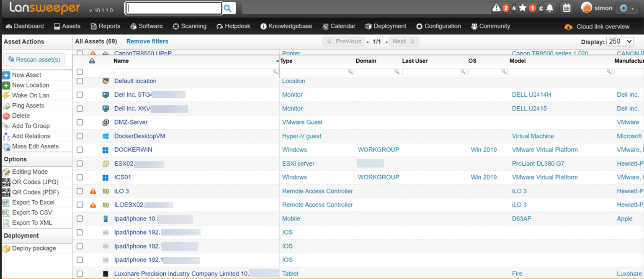Click the search magnifier icon in header

[228, 8]
